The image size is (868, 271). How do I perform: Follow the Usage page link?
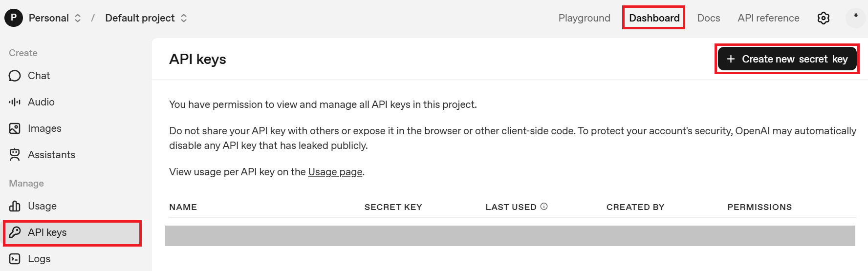(x=335, y=172)
